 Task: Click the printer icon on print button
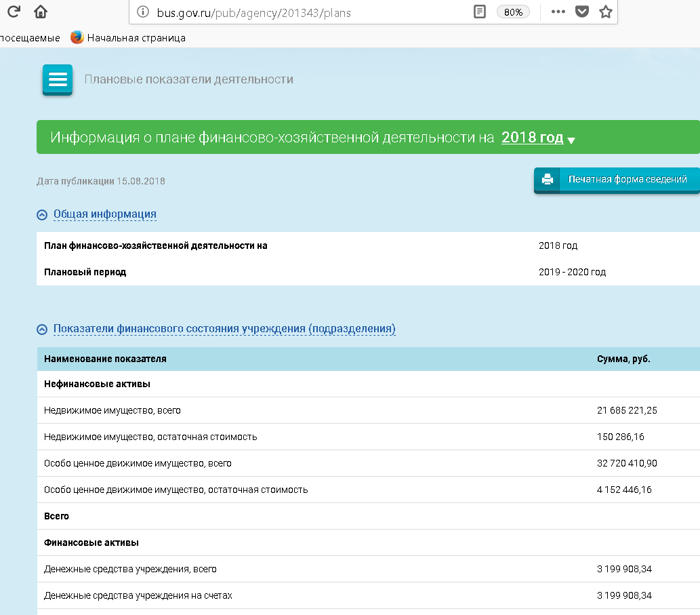coord(548,180)
